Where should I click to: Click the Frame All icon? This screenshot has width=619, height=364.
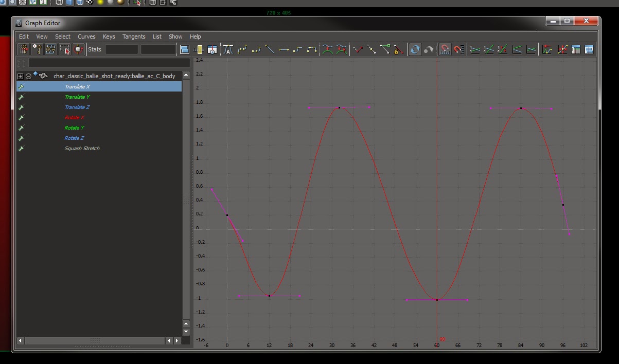click(185, 49)
